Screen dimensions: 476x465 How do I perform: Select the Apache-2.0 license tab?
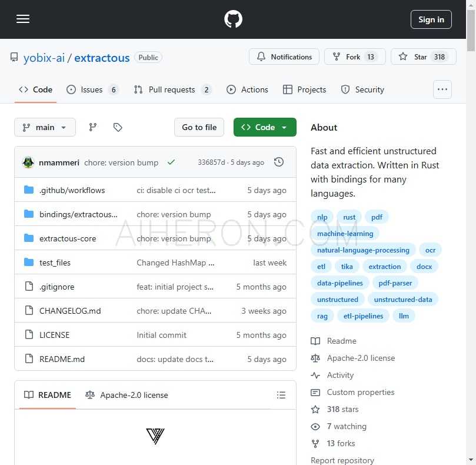coord(127,395)
